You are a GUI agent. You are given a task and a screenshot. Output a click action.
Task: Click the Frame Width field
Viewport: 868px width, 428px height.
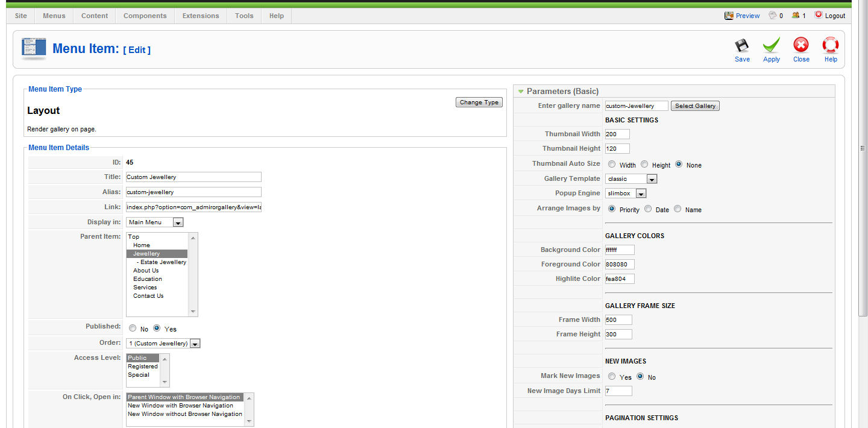click(618, 319)
